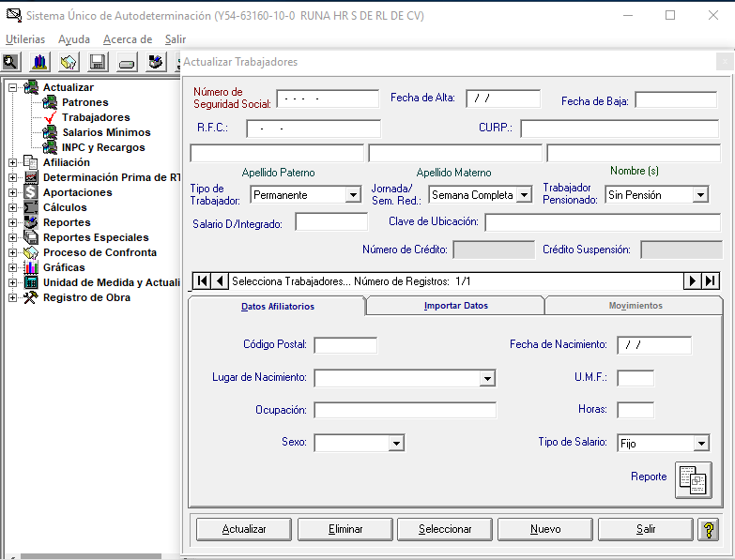The height and width of the screenshot is (560, 735).
Task: Expand the Cálculos tree node
Action: point(12,207)
